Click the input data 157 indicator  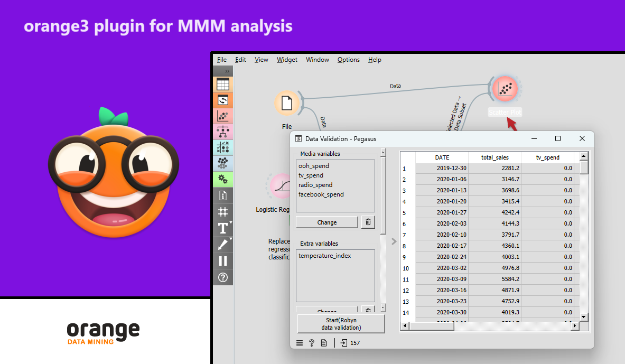click(350, 343)
